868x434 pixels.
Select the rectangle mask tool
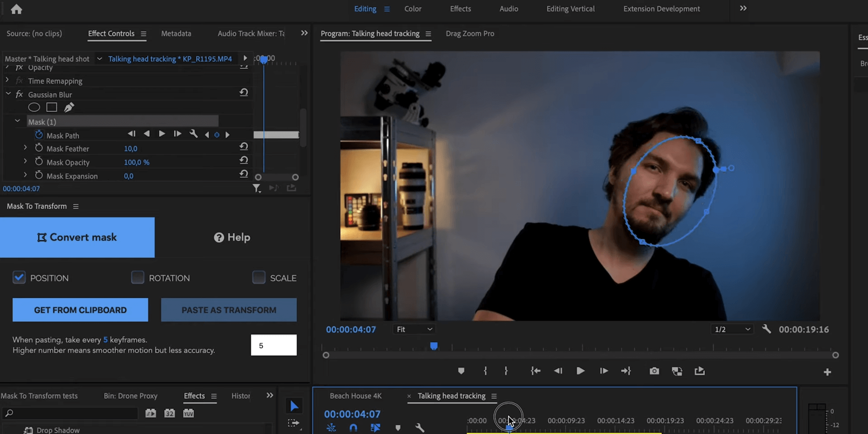52,108
